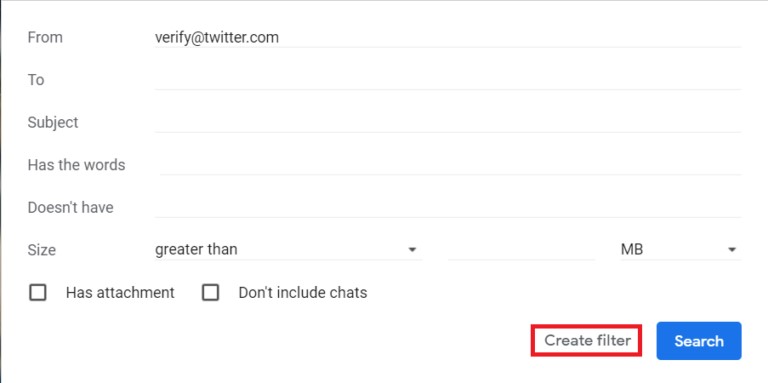Click the arrow next to MB
The image size is (768, 383).
click(x=732, y=250)
